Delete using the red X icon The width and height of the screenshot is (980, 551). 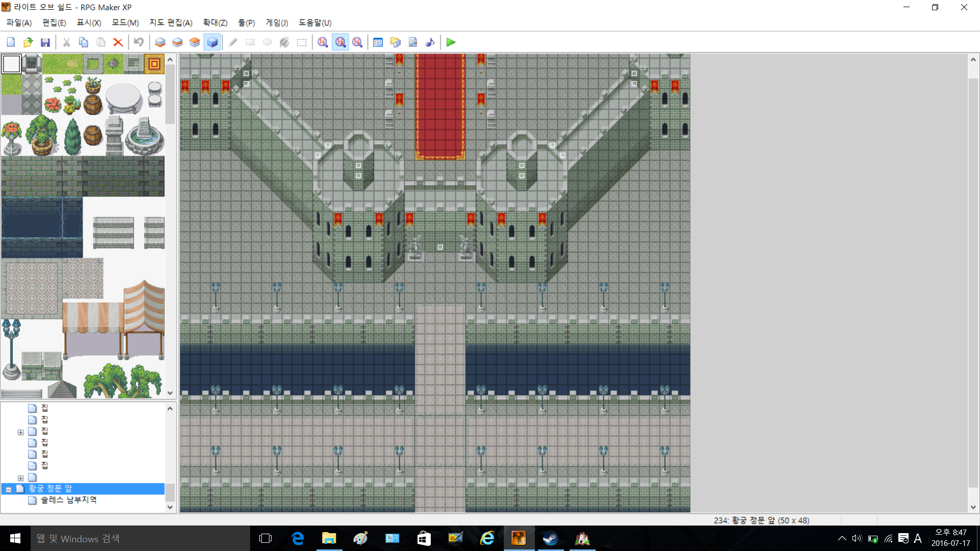118,42
